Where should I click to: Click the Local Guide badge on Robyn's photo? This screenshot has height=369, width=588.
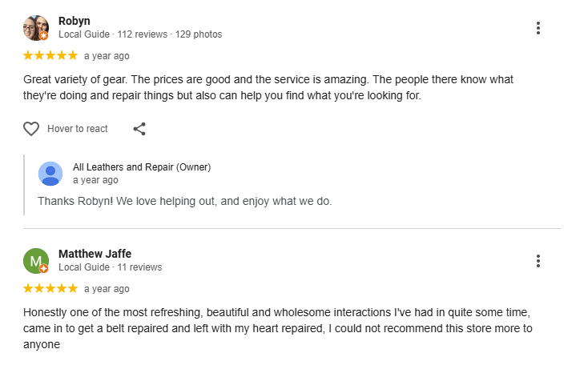click(44, 36)
